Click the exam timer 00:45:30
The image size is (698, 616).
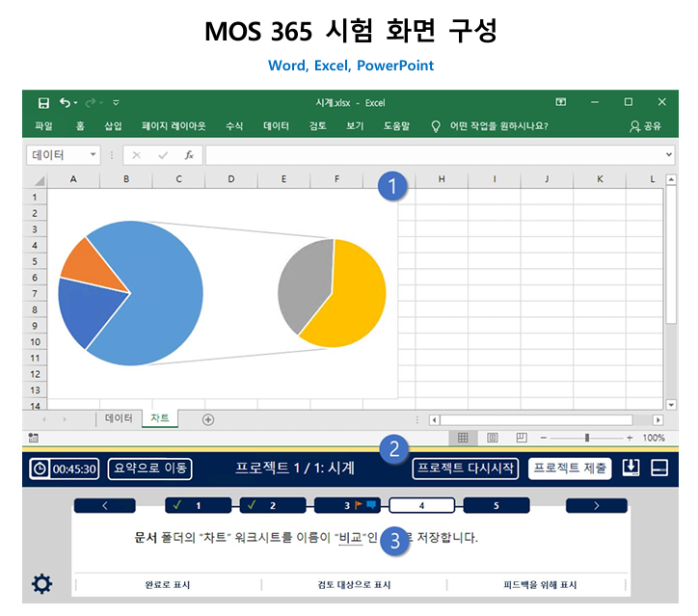[x=64, y=469]
